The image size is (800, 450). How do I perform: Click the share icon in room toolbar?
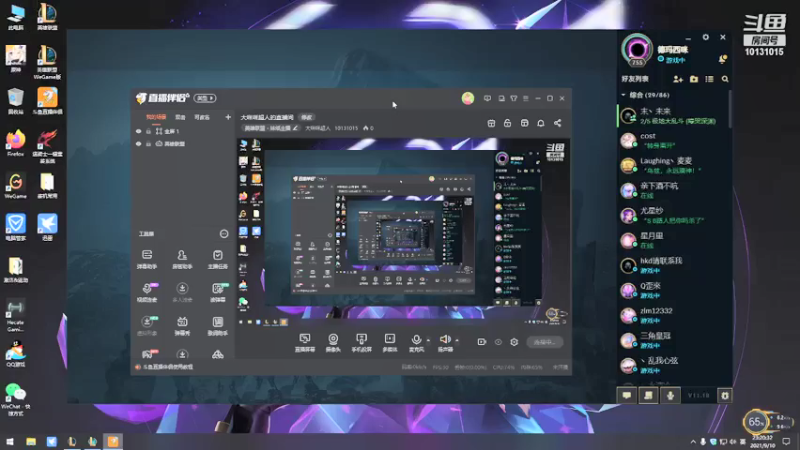[558, 123]
